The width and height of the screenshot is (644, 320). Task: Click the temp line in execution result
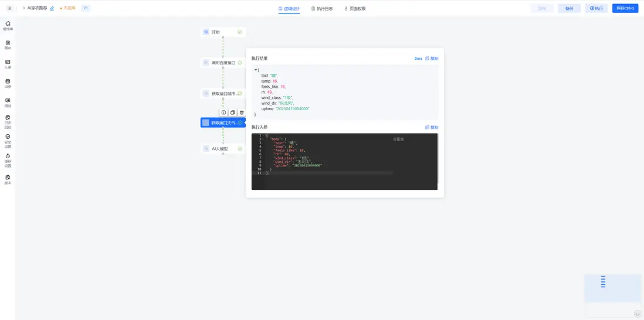270,81
